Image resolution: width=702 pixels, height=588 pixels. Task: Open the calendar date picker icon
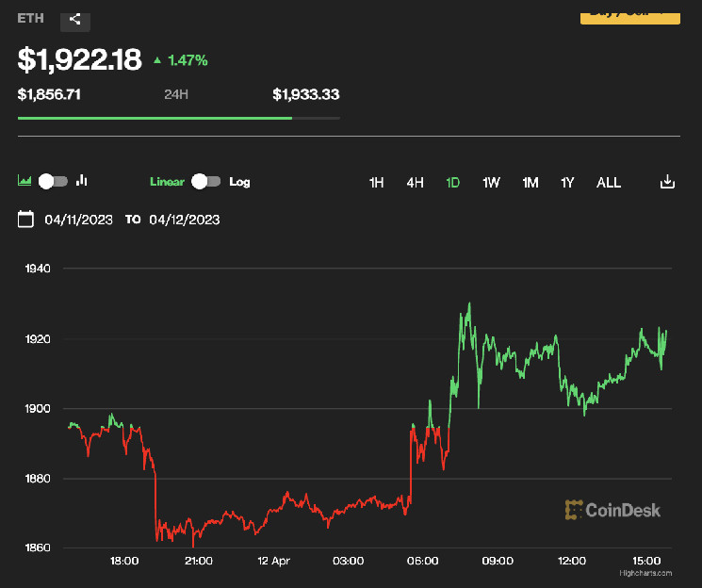[26, 219]
